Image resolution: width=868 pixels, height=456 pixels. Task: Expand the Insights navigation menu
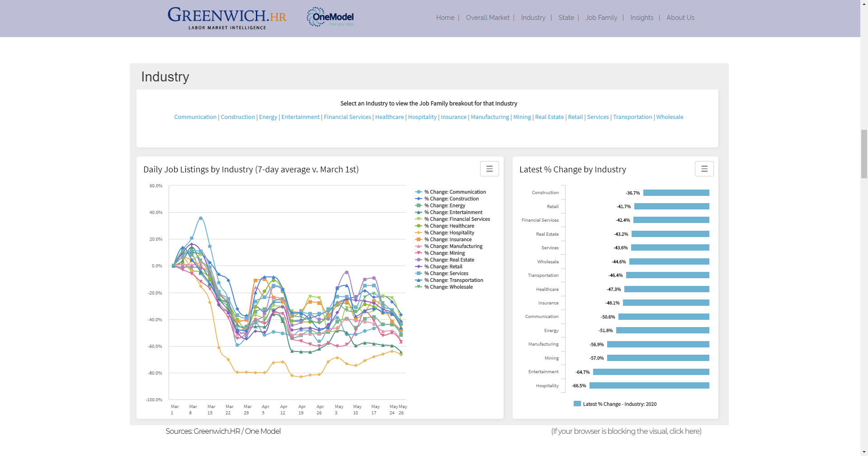[x=642, y=18]
